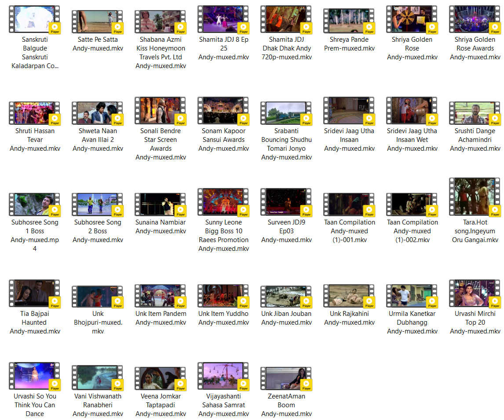504x420 pixels.
Task: Click the file name 'Sonam Kapoor Sansui Awards Andy-muxed.mkv'
Action: pos(223,140)
